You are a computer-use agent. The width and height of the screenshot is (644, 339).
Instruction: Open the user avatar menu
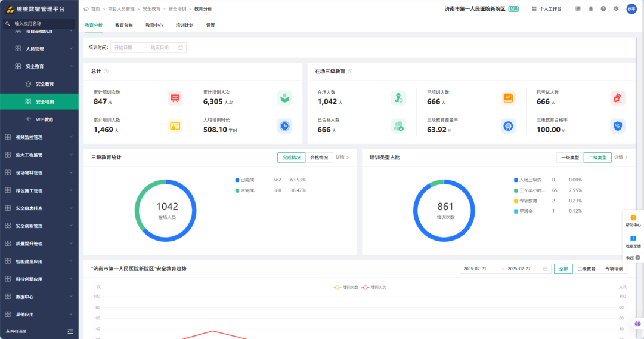tap(631, 8)
